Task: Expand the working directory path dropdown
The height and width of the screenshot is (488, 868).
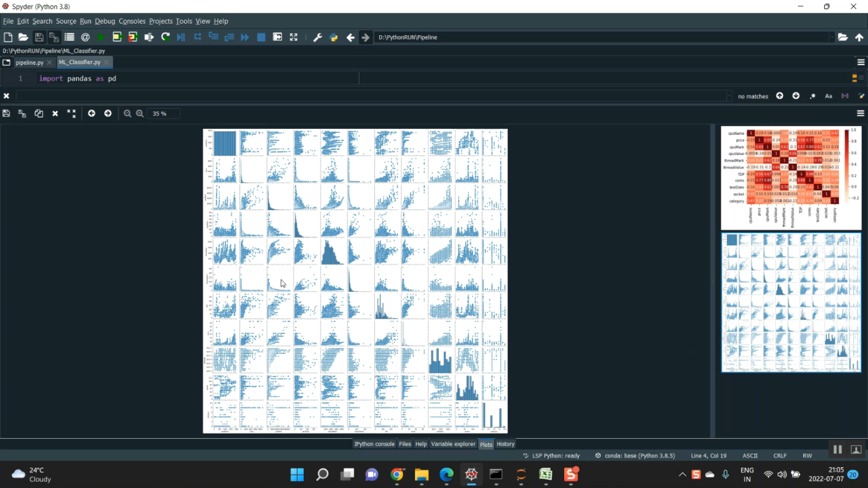Action: pyautogui.click(x=832, y=37)
